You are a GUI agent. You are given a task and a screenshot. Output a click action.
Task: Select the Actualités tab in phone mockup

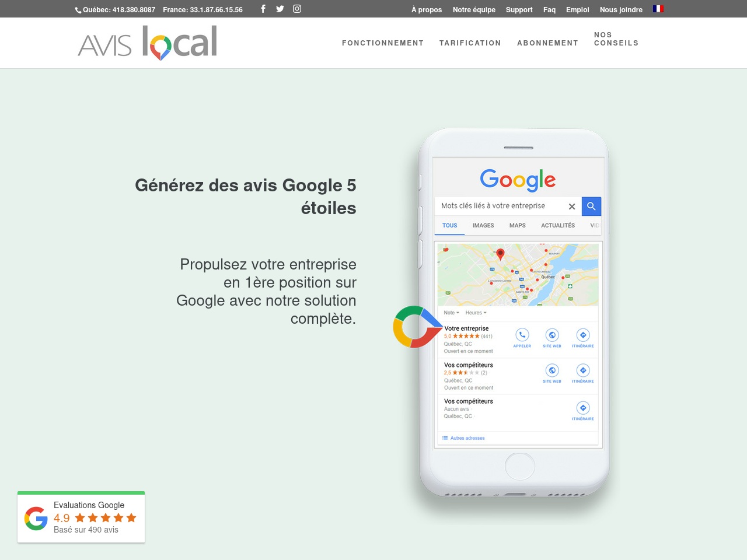(558, 225)
